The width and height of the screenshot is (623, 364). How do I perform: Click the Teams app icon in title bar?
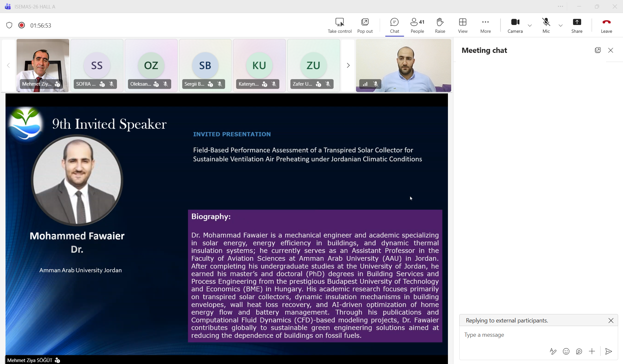tap(8, 6)
